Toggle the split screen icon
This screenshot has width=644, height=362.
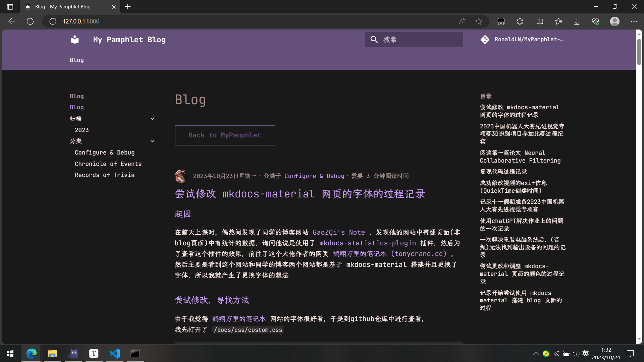540,21
